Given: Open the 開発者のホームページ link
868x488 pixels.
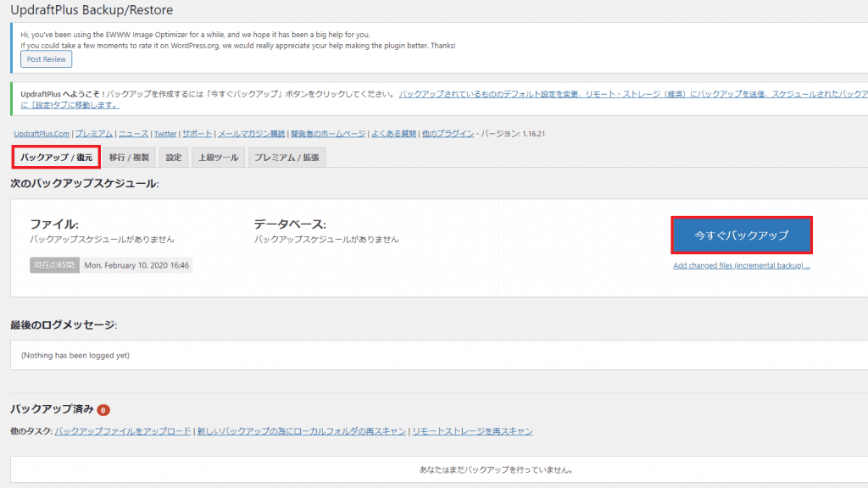Looking at the screenshot, I should 328,134.
